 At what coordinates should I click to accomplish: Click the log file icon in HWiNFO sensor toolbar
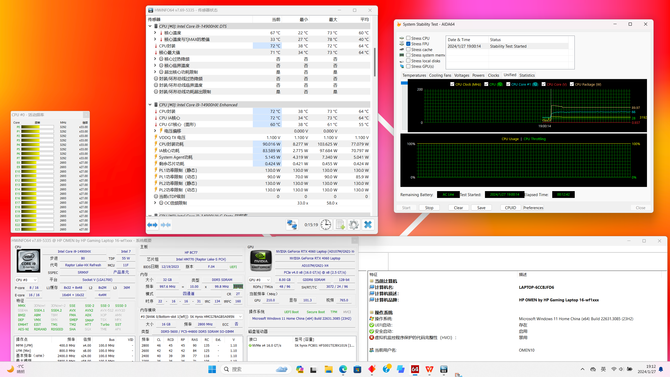click(x=340, y=224)
